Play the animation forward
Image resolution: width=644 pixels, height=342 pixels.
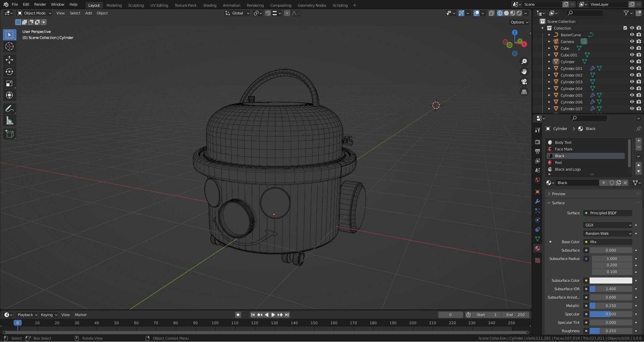point(273,315)
